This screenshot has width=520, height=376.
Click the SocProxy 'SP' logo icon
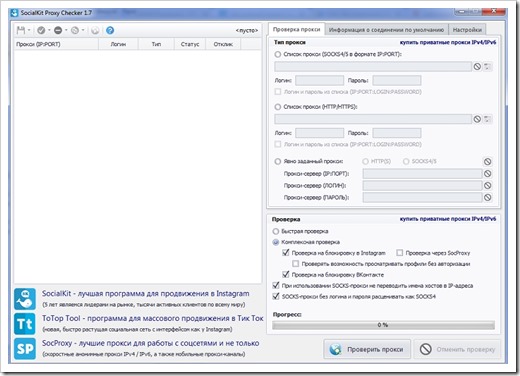pyautogui.click(x=25, y=349)
